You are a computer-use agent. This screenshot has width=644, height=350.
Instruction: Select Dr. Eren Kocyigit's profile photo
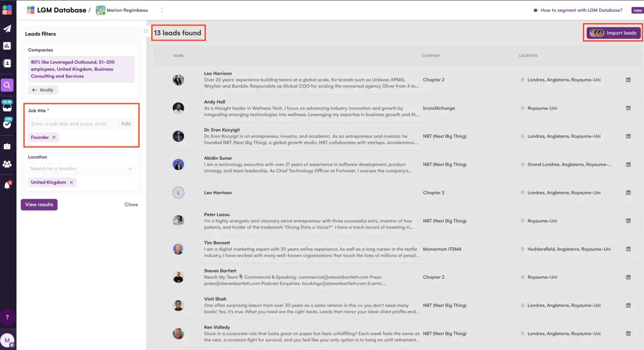click(x=178, y=136)
